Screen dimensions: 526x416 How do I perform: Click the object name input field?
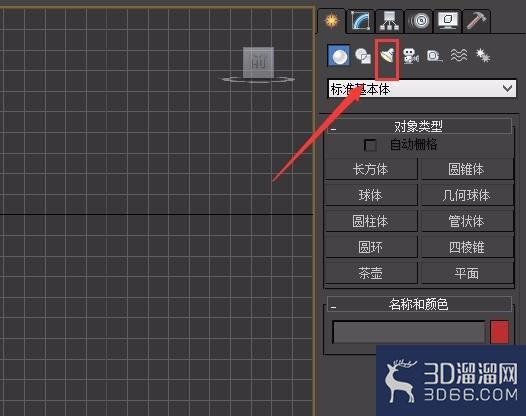coord(409,332)
